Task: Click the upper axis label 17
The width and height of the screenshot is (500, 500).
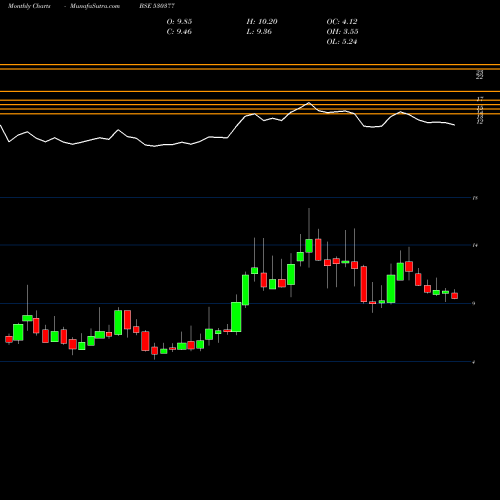Action: [480, 99]
